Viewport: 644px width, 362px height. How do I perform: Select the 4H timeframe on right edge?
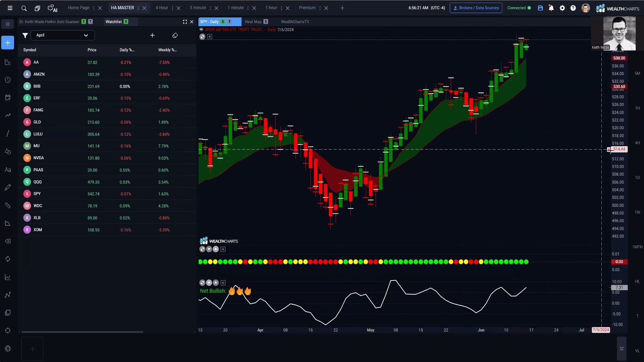click(637, 143)
